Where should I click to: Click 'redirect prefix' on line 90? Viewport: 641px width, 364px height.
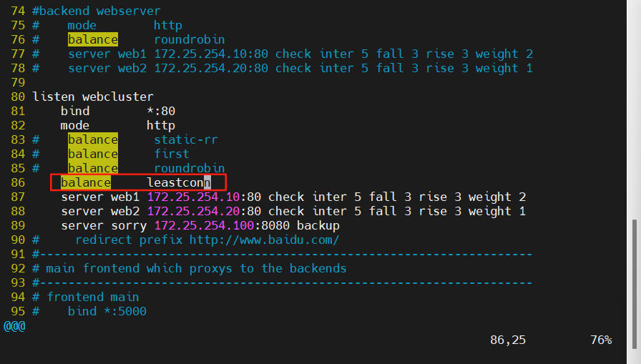[129, 240]
